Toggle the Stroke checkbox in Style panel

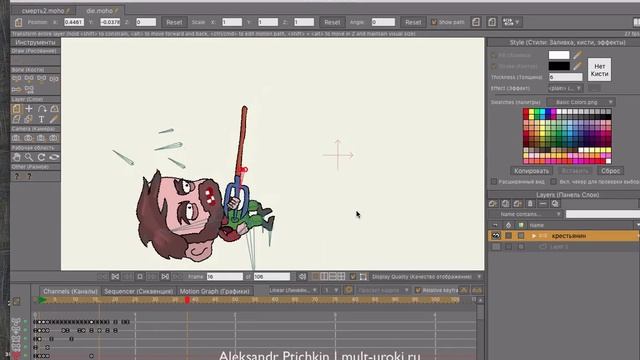[494, 66]
